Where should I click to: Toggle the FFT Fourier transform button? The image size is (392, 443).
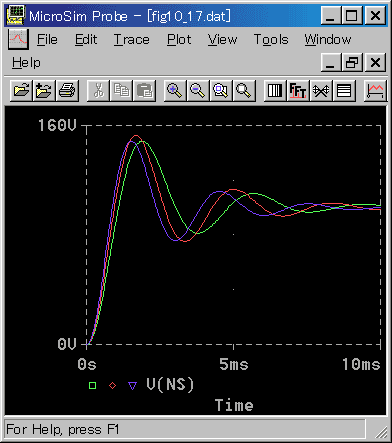click(298, 90)
